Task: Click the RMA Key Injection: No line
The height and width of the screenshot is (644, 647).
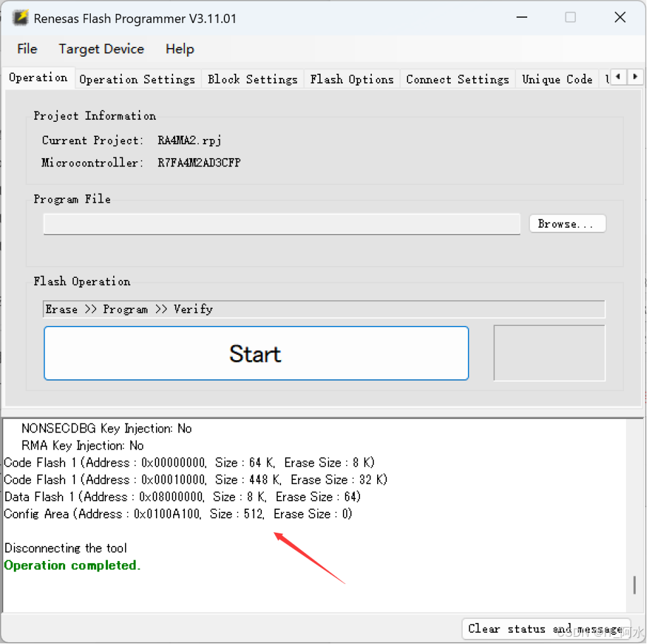Action: pyautogui.click(x=82, y=445)
